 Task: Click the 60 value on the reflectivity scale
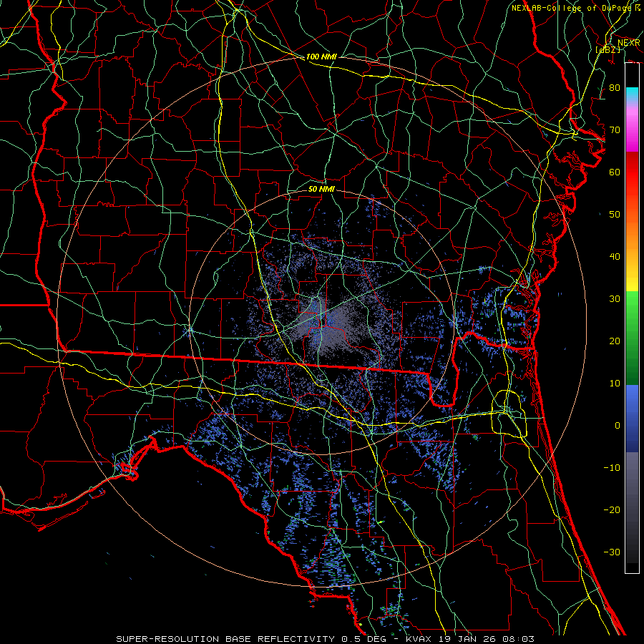[615, 172]
